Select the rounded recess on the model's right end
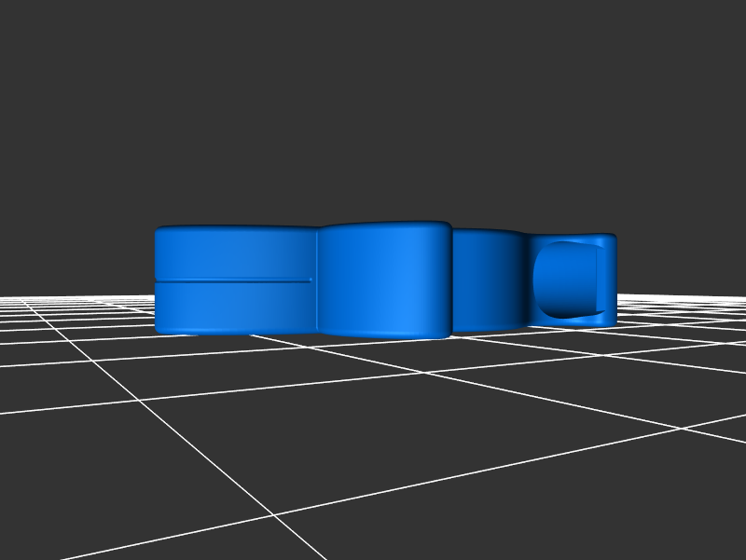Image resolution: width=746 pixels, height=560 pixels. tap(565, 280)
